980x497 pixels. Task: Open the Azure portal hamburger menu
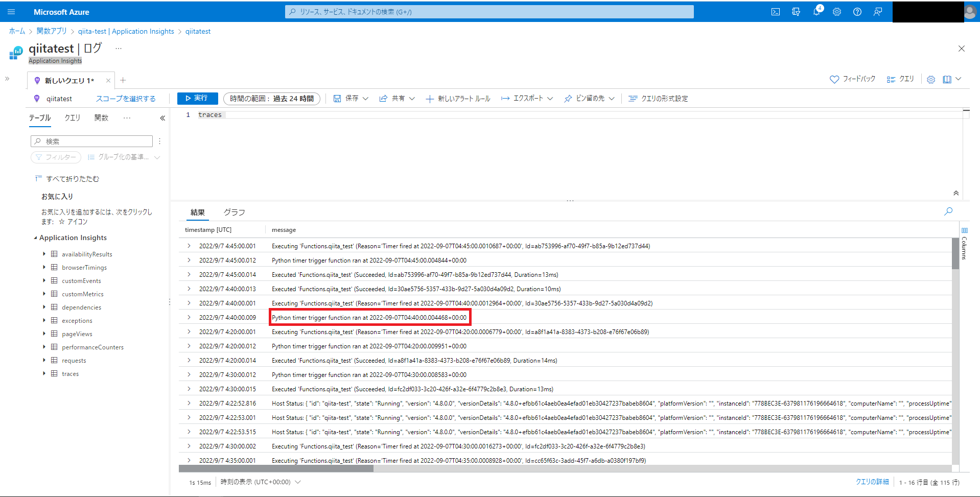pyautogui.click(x=11, y=12)
